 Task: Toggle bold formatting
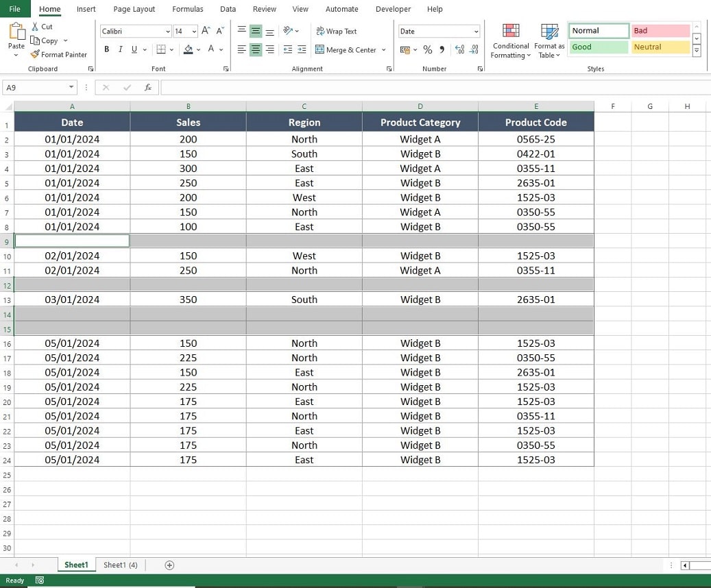tap(106, 49)
